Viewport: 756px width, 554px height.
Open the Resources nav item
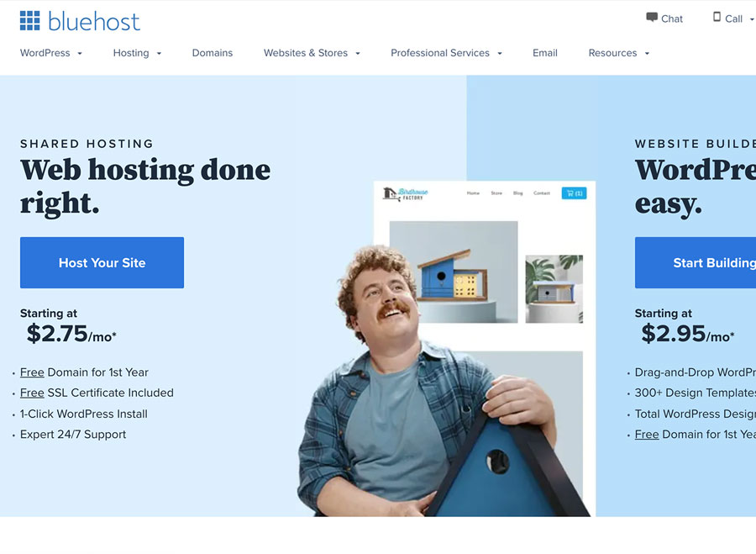[x=613, y=53]
